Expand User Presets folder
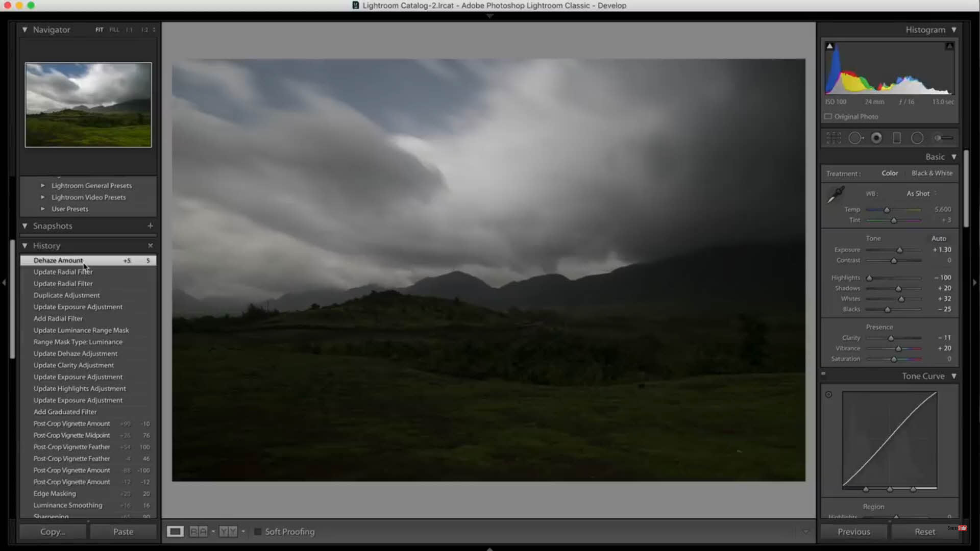 pos(43,209)
